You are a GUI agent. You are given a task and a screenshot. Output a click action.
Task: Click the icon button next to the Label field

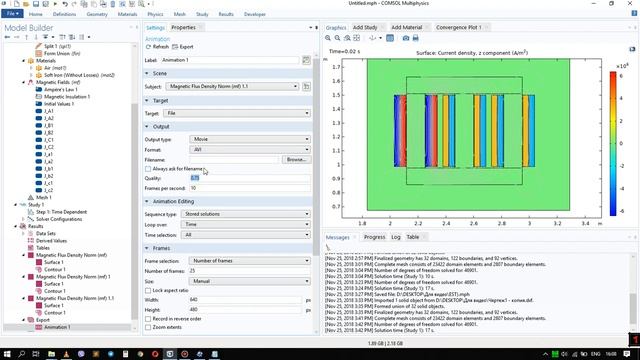coord(306,60)
